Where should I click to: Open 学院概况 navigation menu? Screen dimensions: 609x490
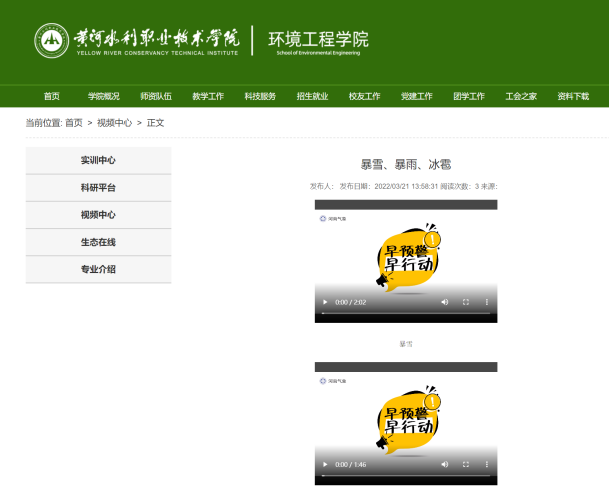103,96
